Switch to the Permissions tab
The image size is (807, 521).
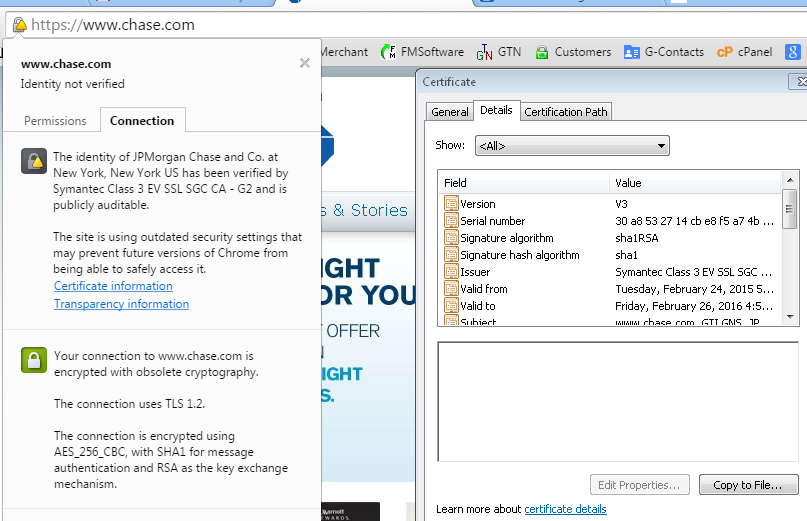[55, 120]
